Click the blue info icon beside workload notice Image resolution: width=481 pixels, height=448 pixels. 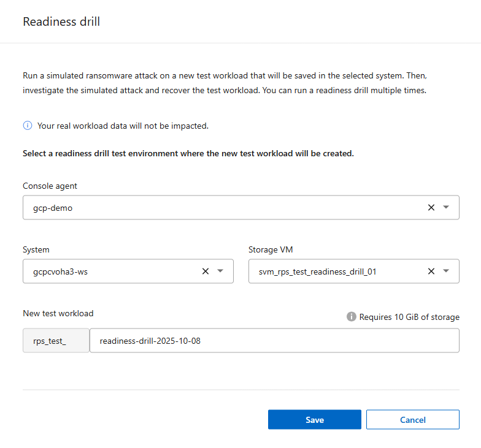(28, 126)
